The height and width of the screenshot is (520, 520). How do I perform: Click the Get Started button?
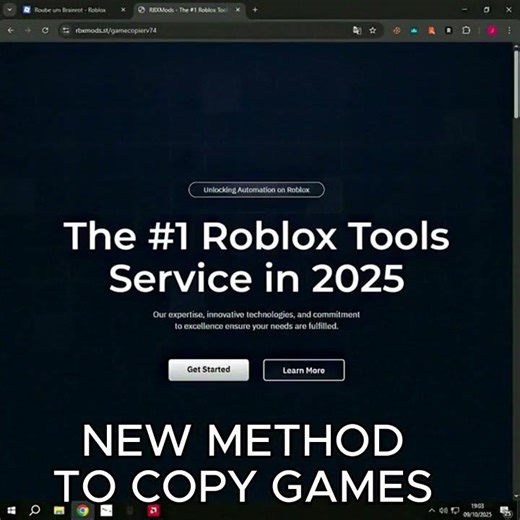209,370
